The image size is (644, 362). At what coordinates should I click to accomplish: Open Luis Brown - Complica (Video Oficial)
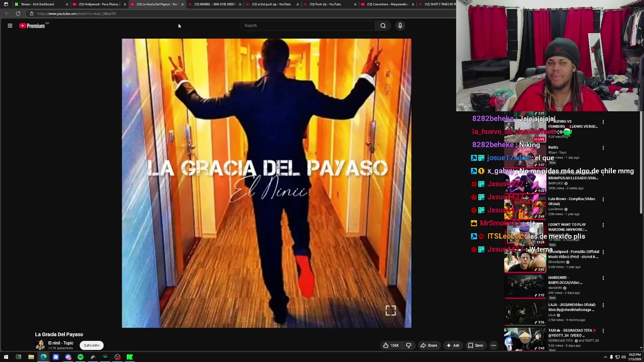(x=572, y=201)
